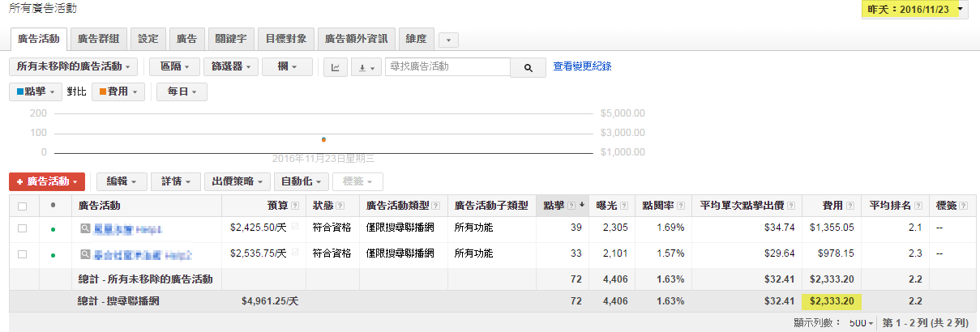Switch to the 廣告群組 tab
980x332 pixels.
click(98, 38)
